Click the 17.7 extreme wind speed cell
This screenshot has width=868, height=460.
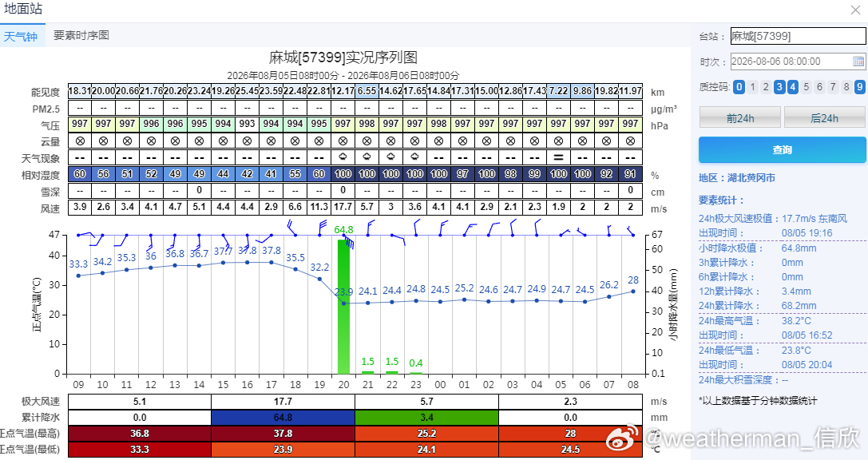283,402
